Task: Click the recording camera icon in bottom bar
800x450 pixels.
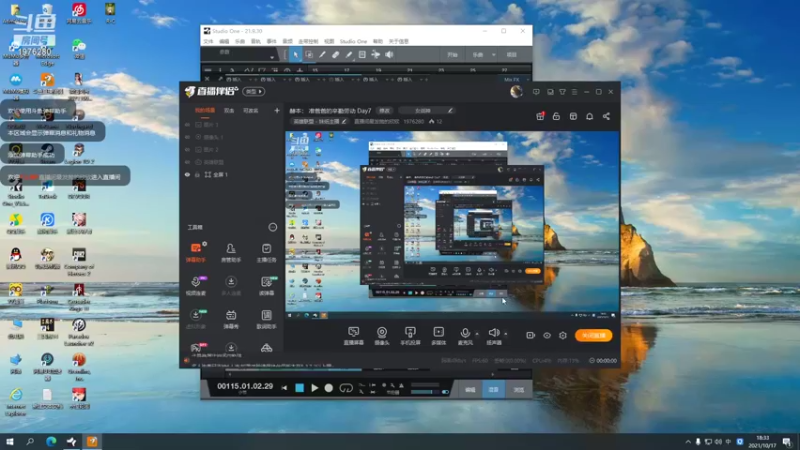Action: point(531,335)
